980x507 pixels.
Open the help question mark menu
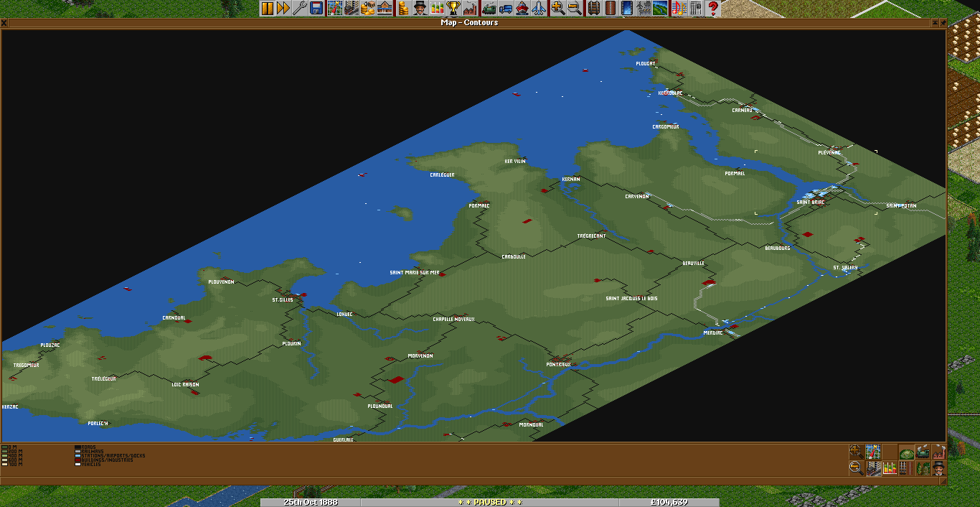(712, 8)
